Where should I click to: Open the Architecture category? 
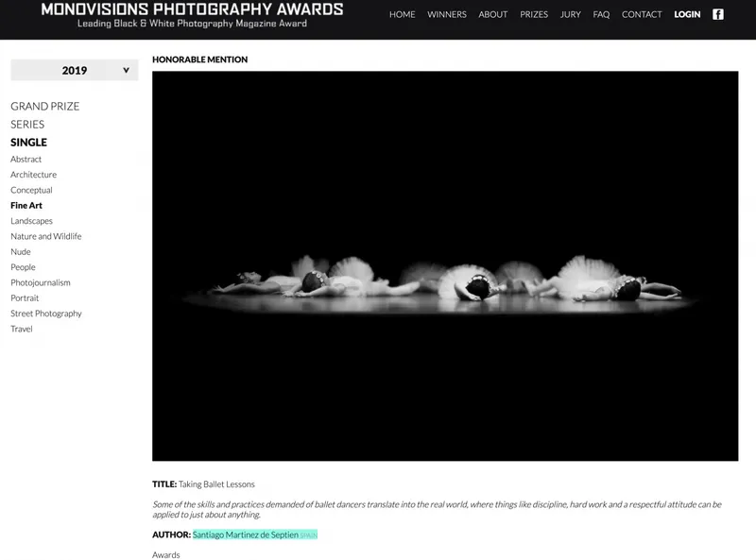tap(34, 175)
